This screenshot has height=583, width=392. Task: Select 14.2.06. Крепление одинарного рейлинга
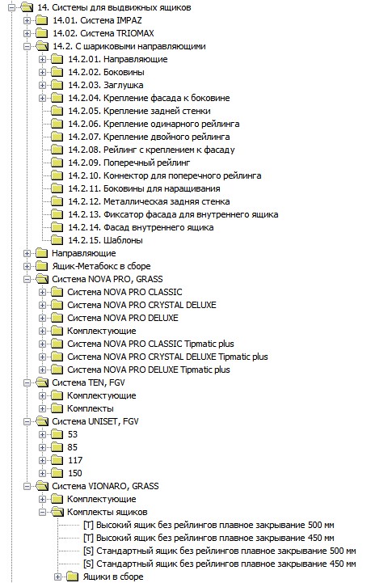154,124
